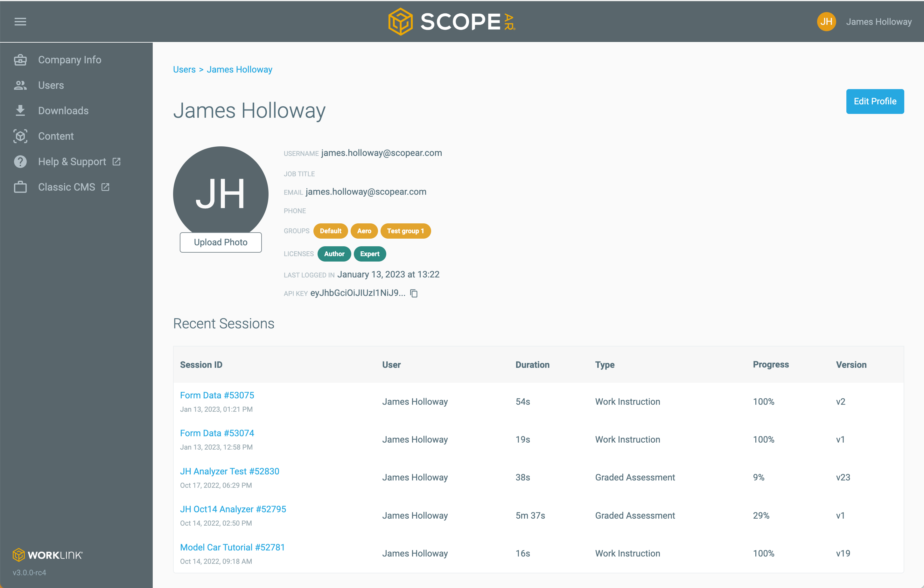Click the username james.holloway@scopear.com

click(381, 153)
